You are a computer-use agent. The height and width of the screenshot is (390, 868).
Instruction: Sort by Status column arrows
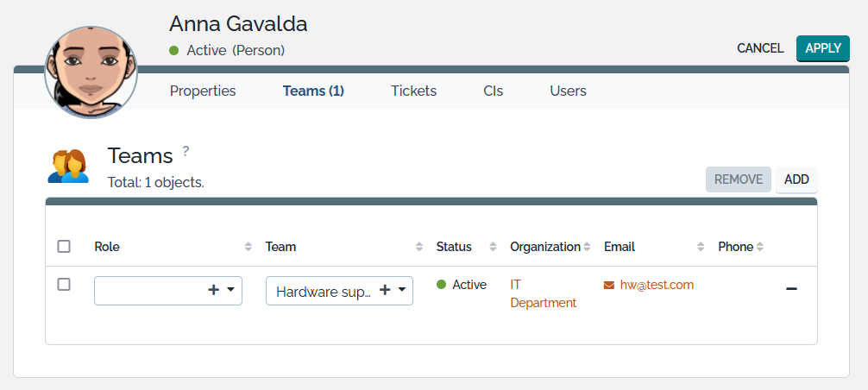(493, 247)
